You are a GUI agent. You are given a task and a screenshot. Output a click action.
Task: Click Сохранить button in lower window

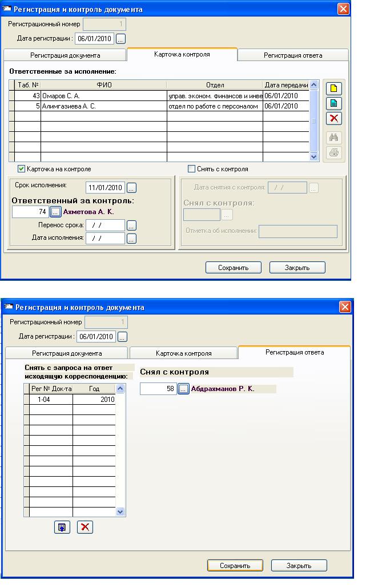[x=235, y=566]
